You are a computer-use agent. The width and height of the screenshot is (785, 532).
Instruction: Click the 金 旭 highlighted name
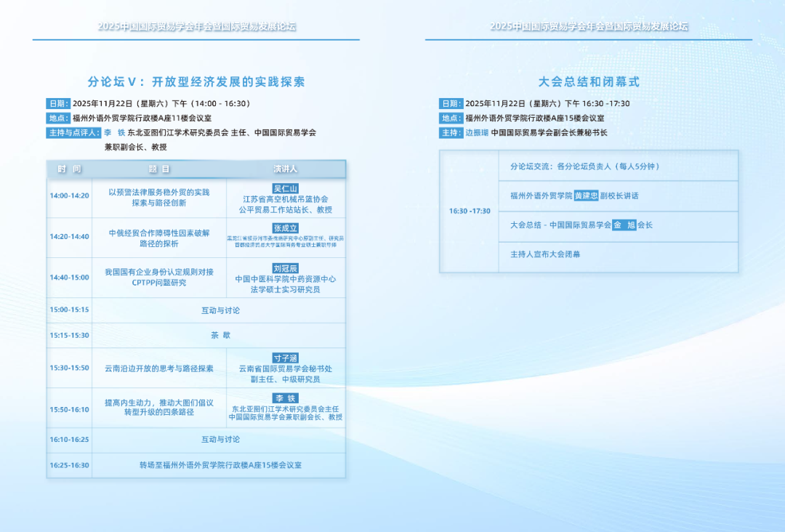click(624, 225)
